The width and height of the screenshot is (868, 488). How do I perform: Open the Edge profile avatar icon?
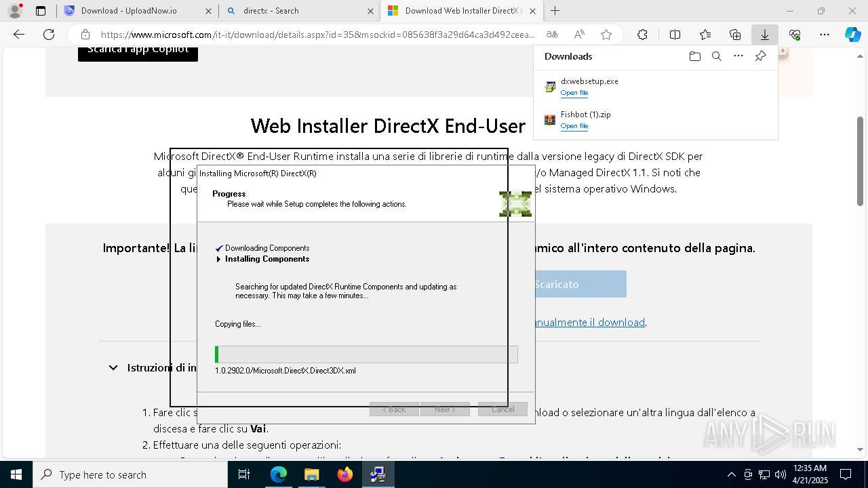(15, 11)
